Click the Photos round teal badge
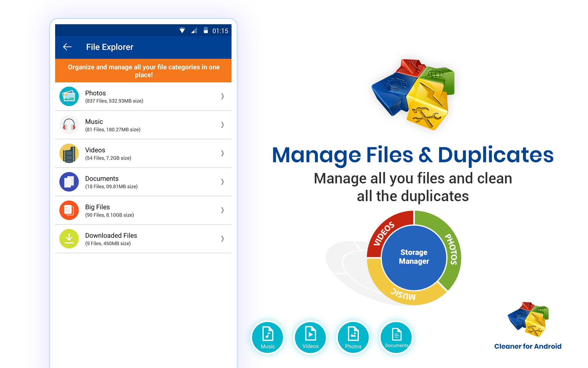 tap(353, 337)
